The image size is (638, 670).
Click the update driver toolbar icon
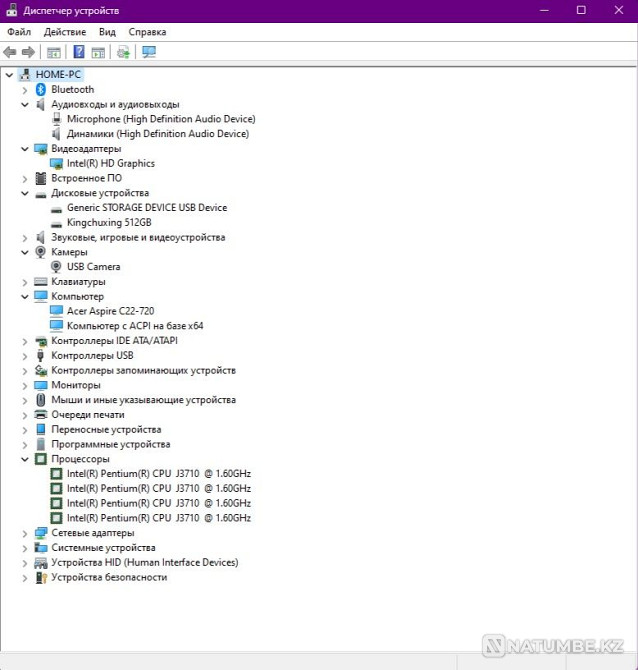pos(123,52)
